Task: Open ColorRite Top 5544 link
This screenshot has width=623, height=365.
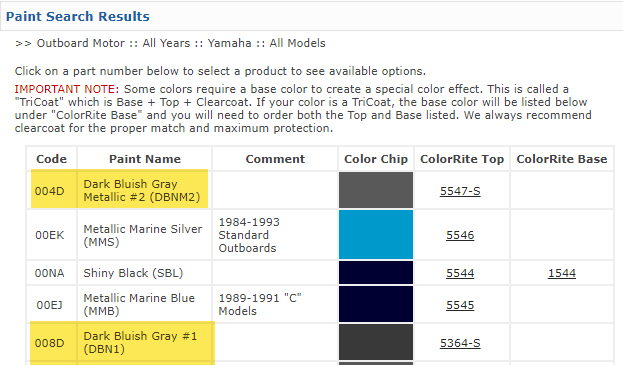Action: click(460, 273)
